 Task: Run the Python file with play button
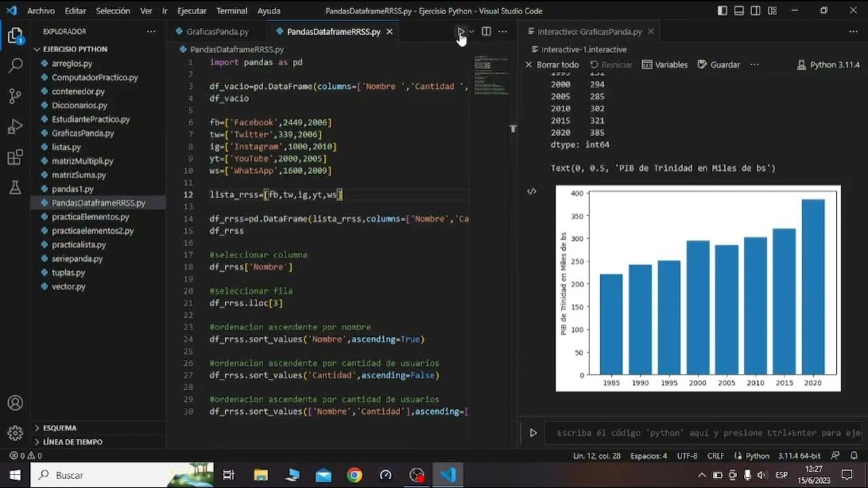point(460,32)
